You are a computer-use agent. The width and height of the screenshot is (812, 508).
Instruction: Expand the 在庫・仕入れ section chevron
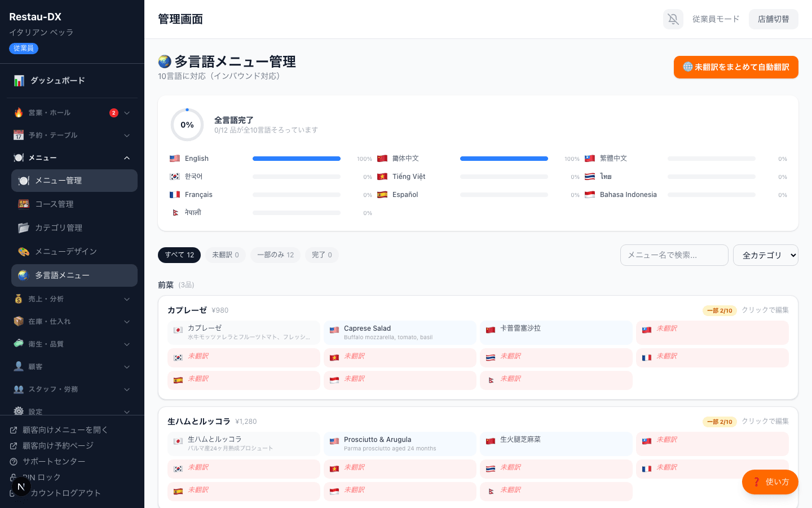127,322
